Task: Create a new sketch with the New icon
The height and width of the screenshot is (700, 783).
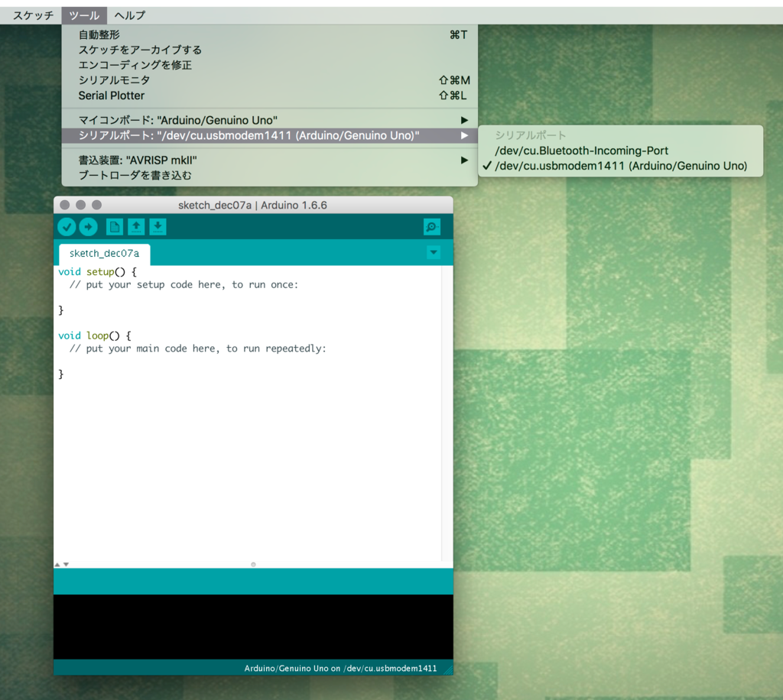Action: (115, 227)
